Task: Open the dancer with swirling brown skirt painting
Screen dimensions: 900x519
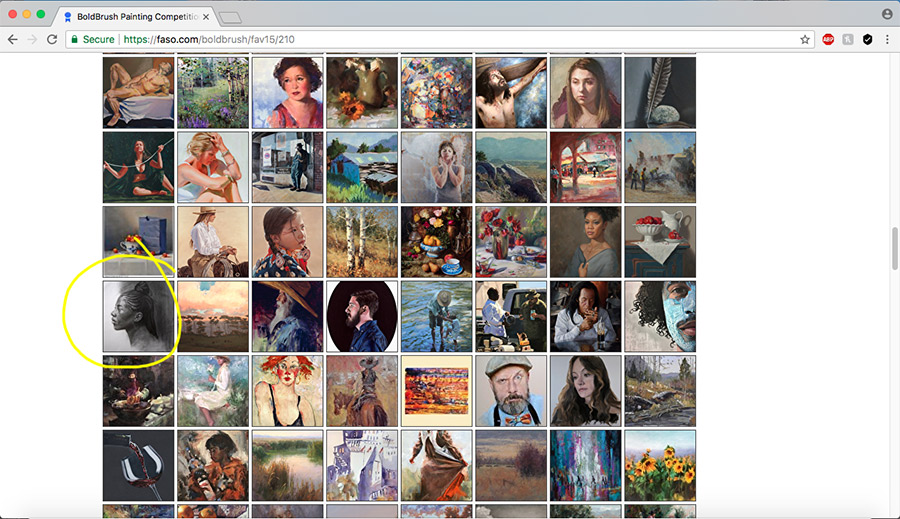Action: pyautogui.click(x=437, y=466)
